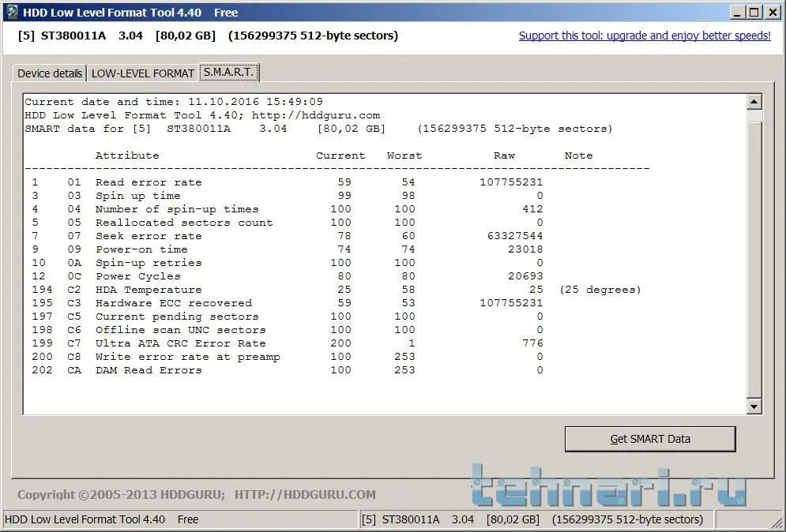786x532 pixels.
Task: Click 'Write error rate at preamp' text
Action: point(187,357)
